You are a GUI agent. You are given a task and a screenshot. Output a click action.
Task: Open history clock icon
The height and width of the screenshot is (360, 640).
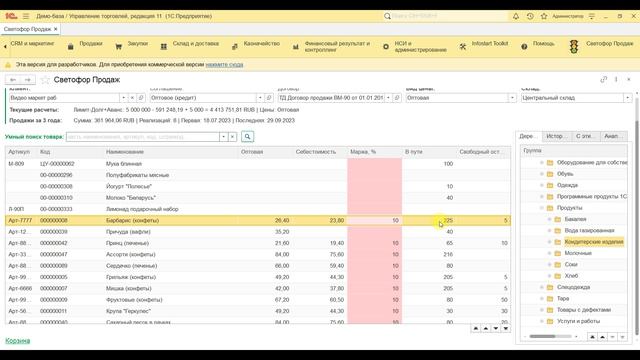530,16
